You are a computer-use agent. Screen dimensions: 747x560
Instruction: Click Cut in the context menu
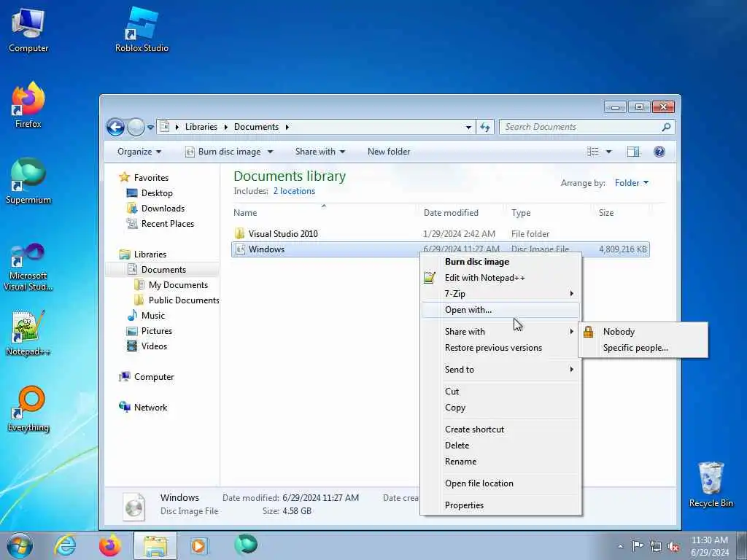coord(500,392)
